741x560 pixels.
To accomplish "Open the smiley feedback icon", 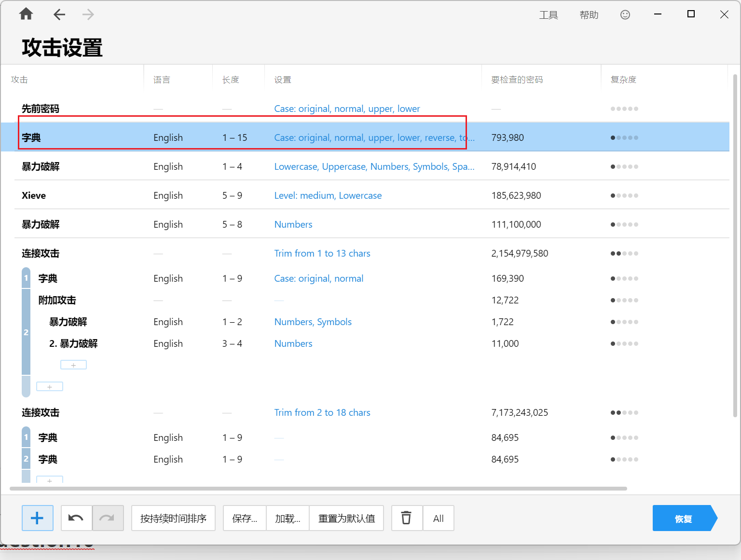I will [x=625, y=15].
